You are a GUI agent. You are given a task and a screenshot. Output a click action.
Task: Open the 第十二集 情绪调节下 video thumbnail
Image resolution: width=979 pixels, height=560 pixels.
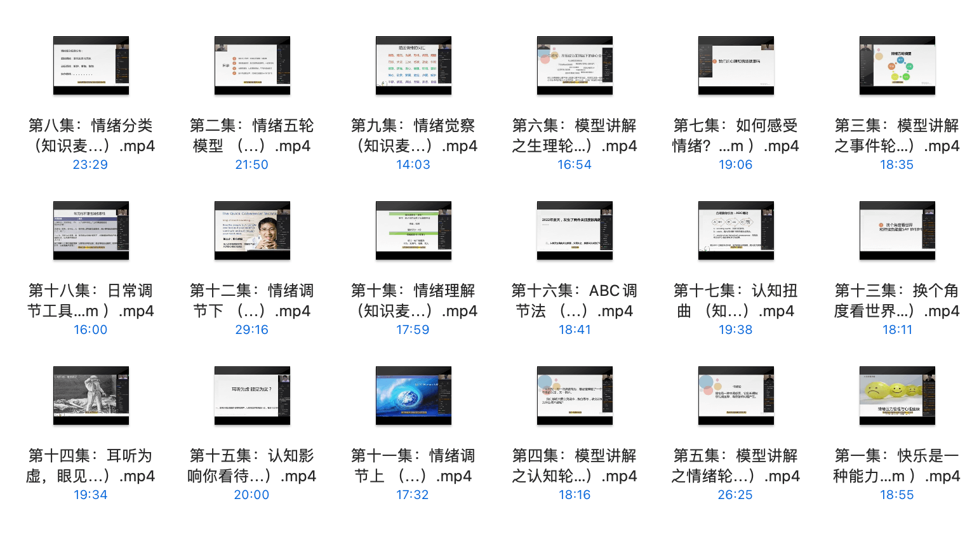coord(252,230)
